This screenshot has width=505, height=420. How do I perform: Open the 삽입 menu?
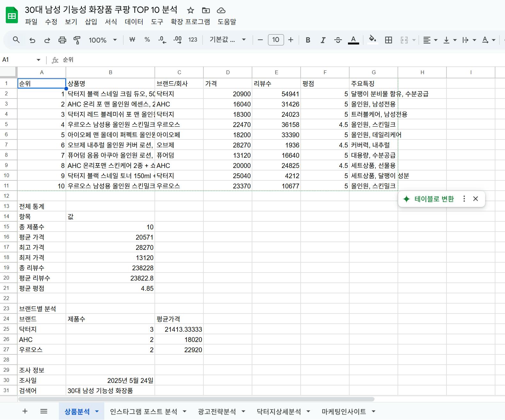pos(91,22)
